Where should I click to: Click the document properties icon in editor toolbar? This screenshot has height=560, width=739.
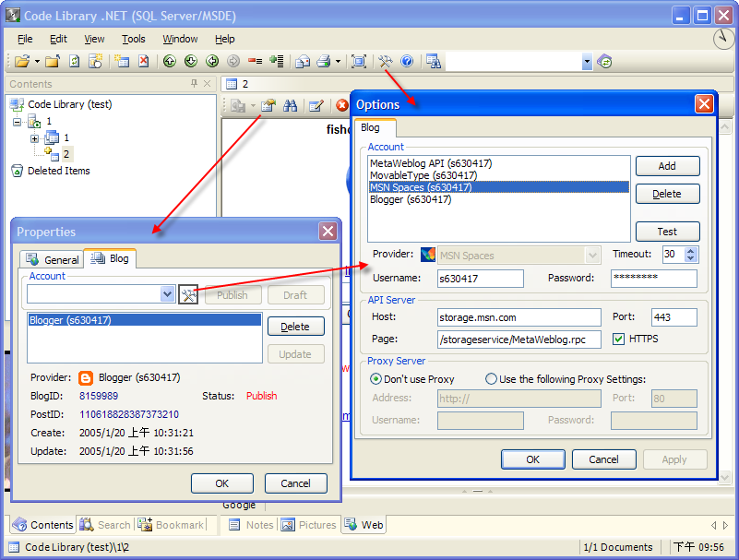(268, 105)
